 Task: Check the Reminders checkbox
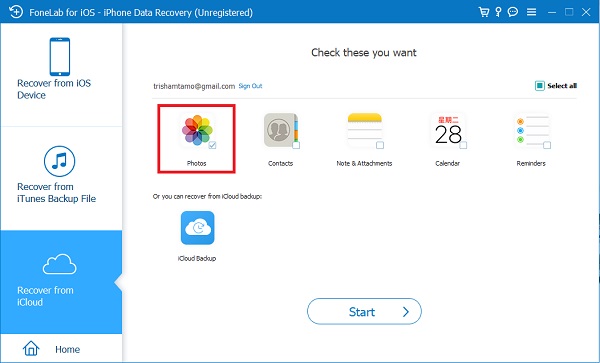pyautogui.click(x=547, y=145)
